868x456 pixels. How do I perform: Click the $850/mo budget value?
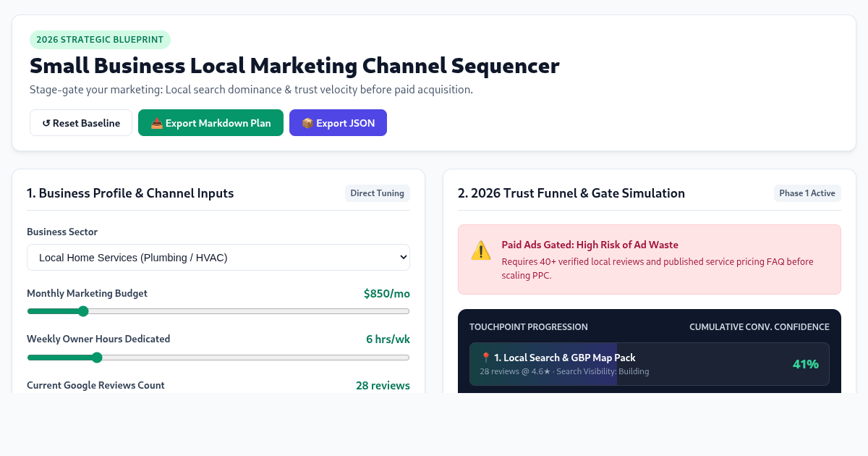pos(387,294)
